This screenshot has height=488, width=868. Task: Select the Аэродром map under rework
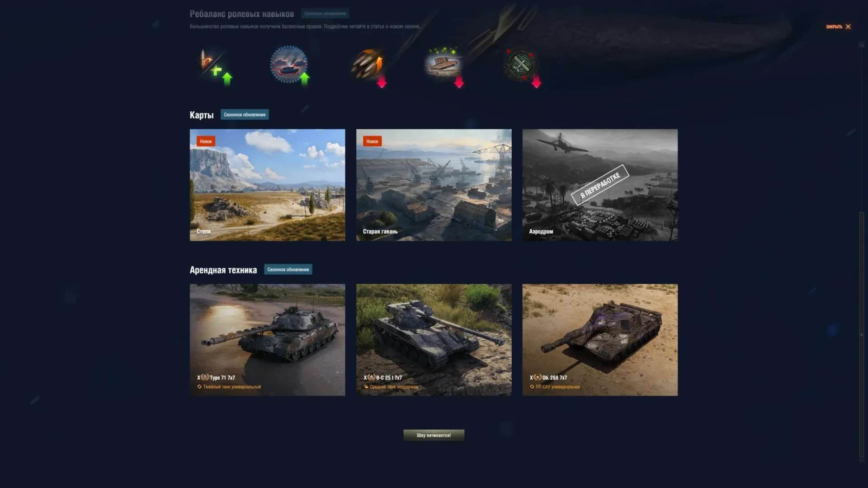tap(600, 185)
